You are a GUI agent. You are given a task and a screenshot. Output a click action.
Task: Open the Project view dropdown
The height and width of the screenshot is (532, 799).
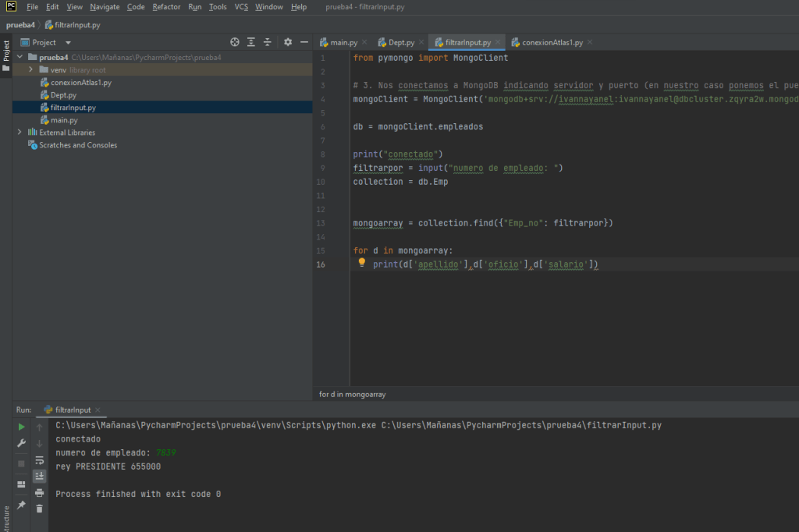(68, 42)
